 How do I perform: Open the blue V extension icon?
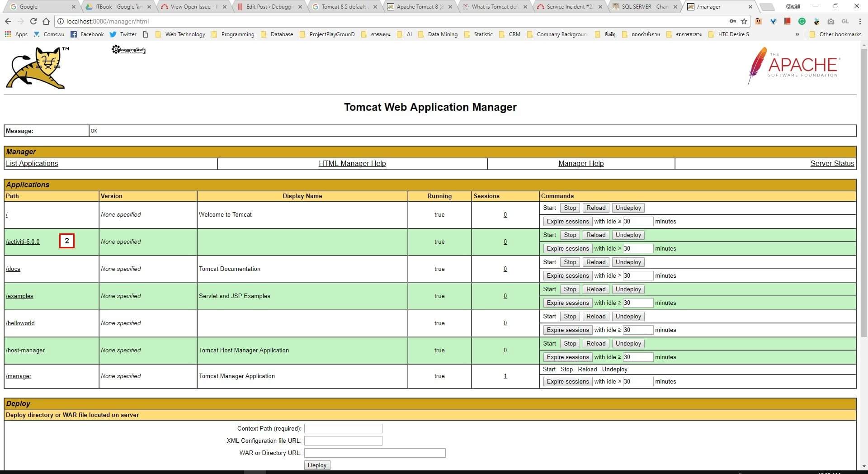click(773, 21)
